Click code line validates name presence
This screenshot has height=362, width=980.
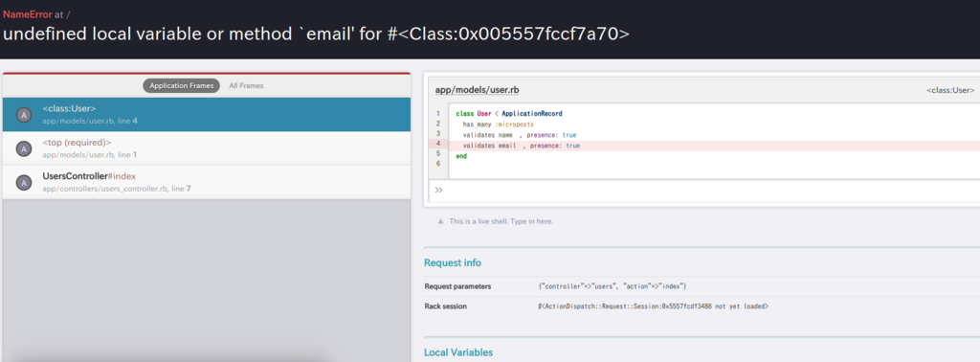[520, 135]
